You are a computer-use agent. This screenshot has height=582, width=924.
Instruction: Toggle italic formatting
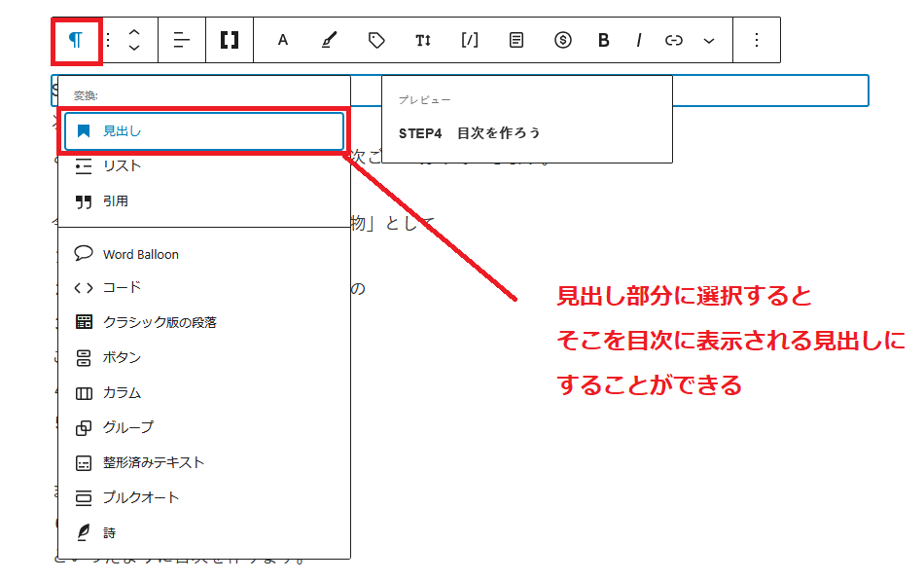click(639, 40)
